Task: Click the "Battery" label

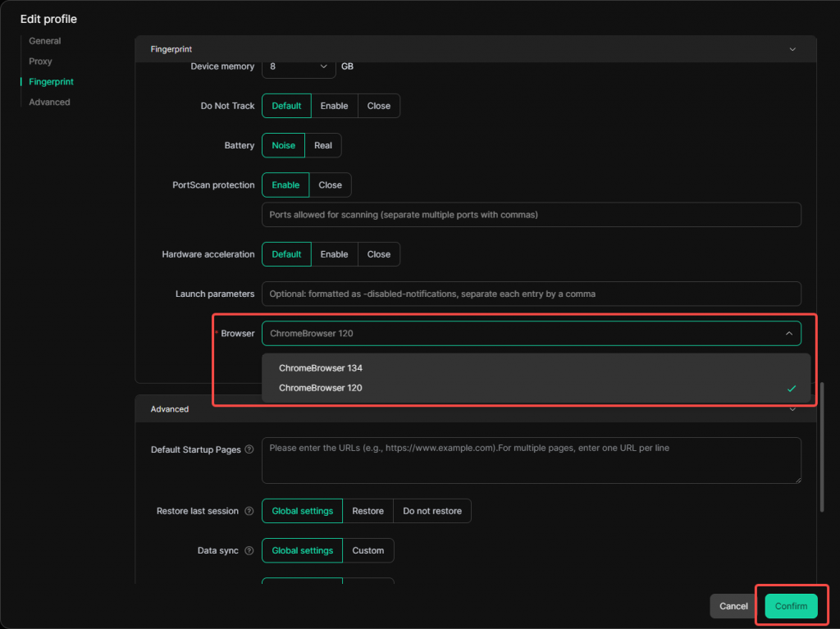Action: [x=240, y=146]
